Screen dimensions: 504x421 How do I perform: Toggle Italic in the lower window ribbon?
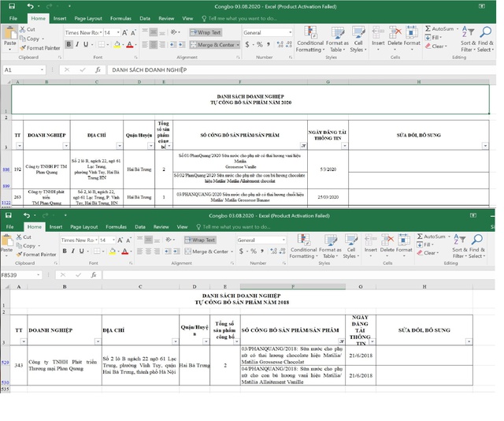72,251
